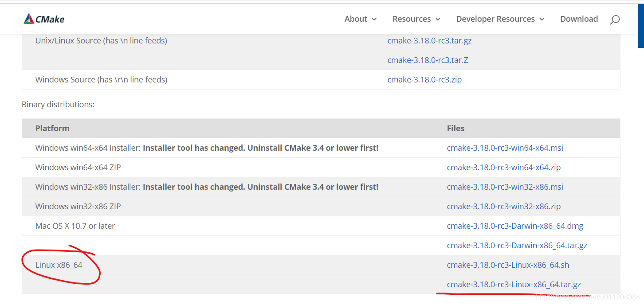Select the 'Windows win64-x64 Installer' row text
644x305 pixels.
(x=207, y=148)
